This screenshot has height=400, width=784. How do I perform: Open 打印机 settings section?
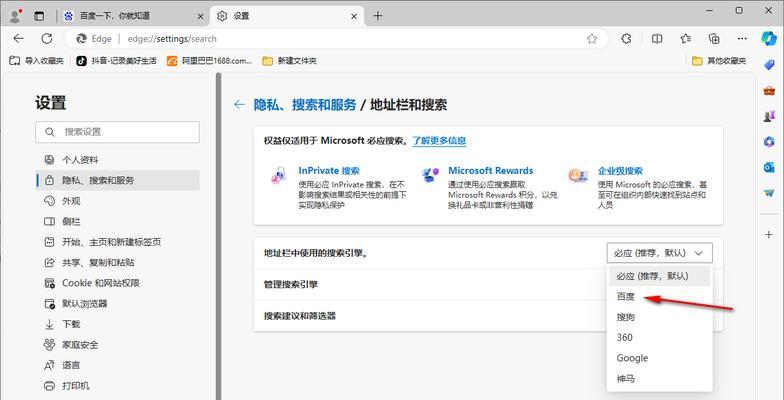point(118,386)
